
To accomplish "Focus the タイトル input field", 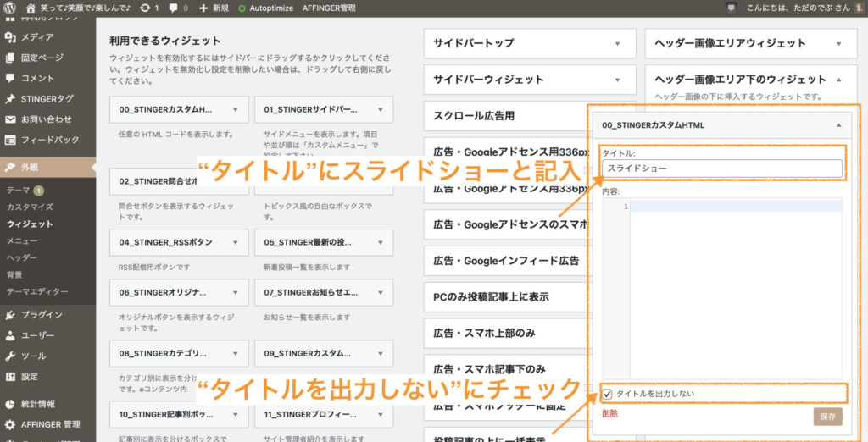I will point(722,169).
